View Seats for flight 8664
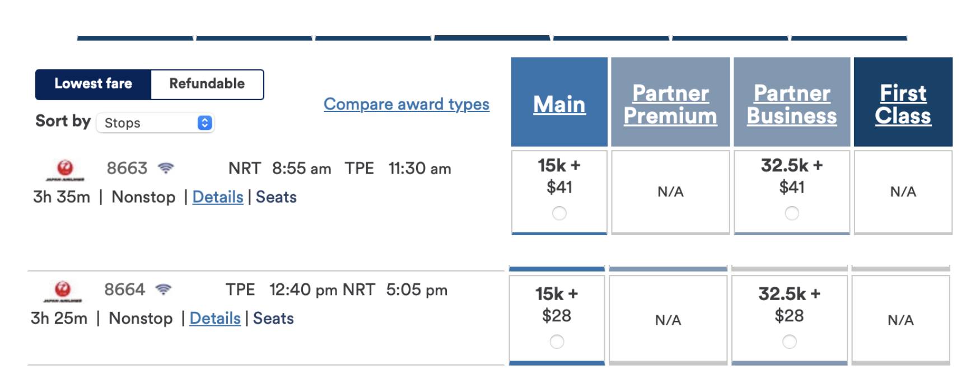 (273, 319)
